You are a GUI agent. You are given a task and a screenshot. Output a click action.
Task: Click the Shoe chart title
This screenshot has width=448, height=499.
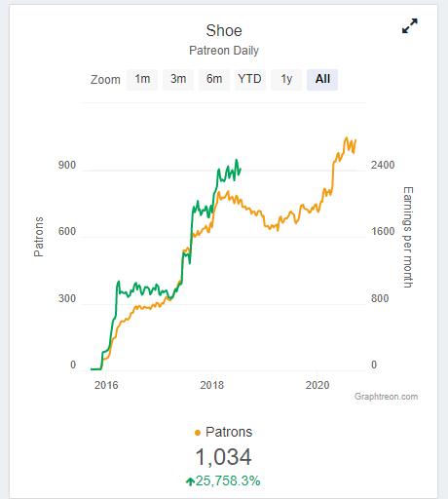coord(224,31)
